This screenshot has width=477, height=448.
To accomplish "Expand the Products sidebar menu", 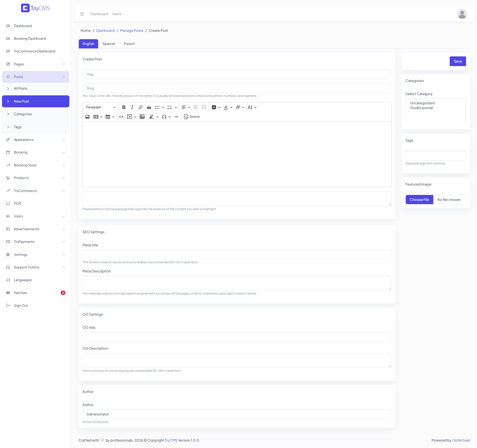I will tap(36, 178).
